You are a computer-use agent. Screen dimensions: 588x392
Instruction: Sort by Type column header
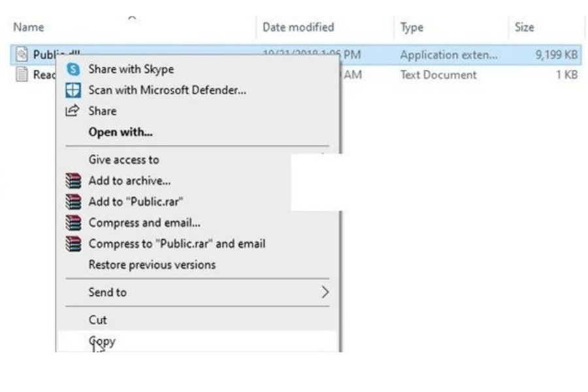pyautogui.click(x=412, y=27)
